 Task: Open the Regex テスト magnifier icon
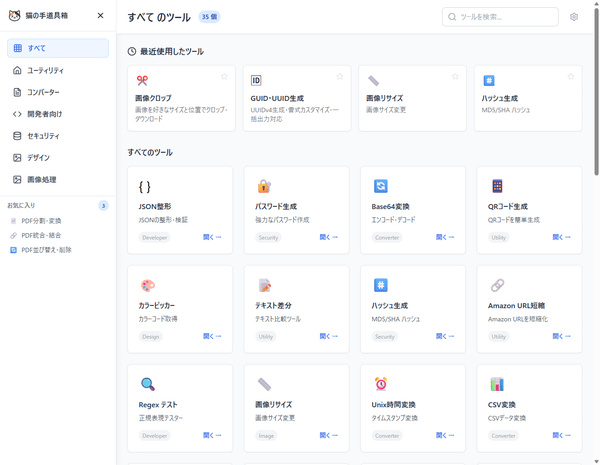pos(148,384)
